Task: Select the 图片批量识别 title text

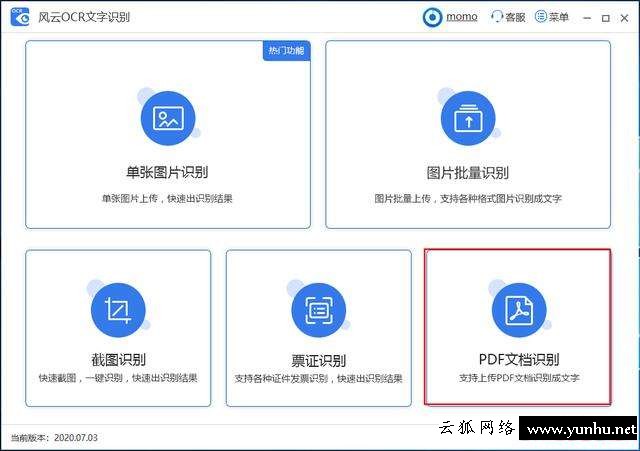Action: tap(468, 173)
